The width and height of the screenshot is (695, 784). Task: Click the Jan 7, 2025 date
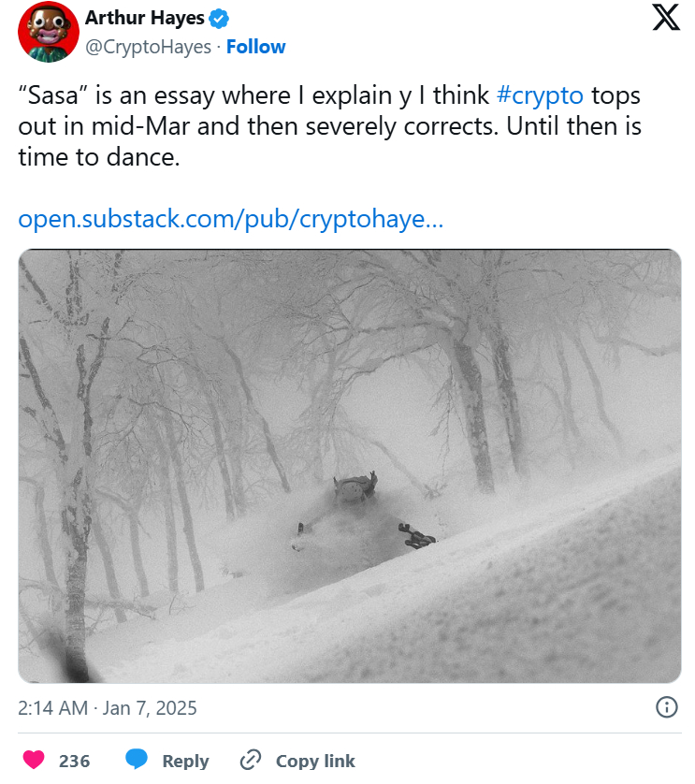(x=152, y=707)
